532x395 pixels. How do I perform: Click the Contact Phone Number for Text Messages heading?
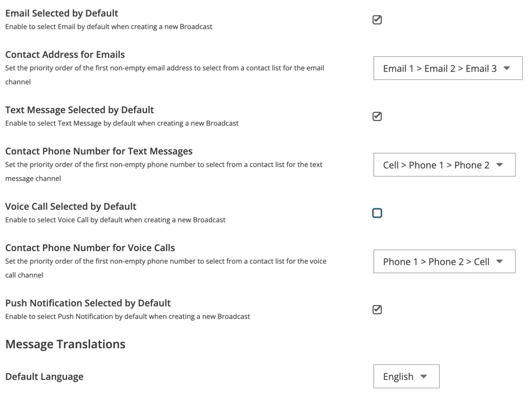coord(99,151)
